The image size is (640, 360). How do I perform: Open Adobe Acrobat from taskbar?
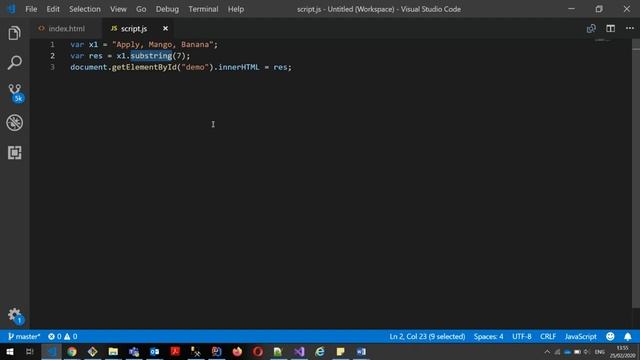pos(175,351)
